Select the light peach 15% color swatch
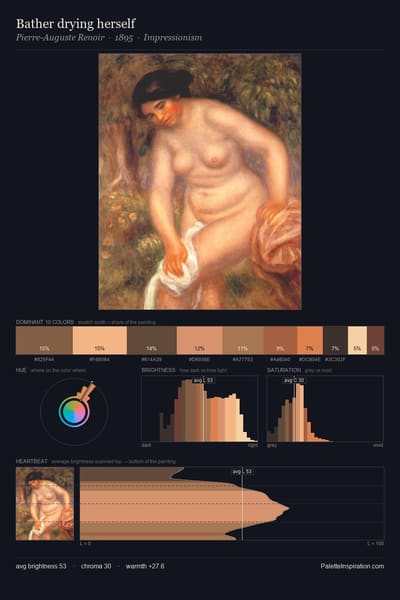 click(x=100, y=340)
